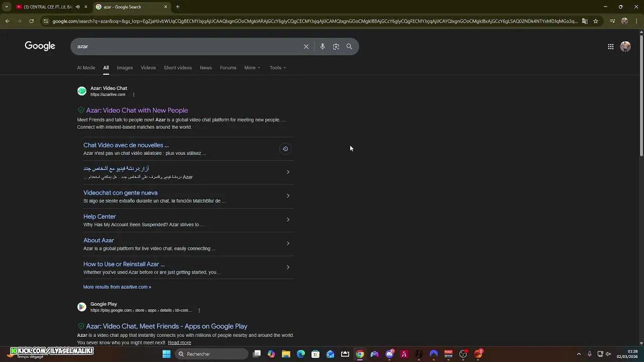Open File Explorer from the taskbar
This screenshot has height=362, width=644.
coord(286,354)
